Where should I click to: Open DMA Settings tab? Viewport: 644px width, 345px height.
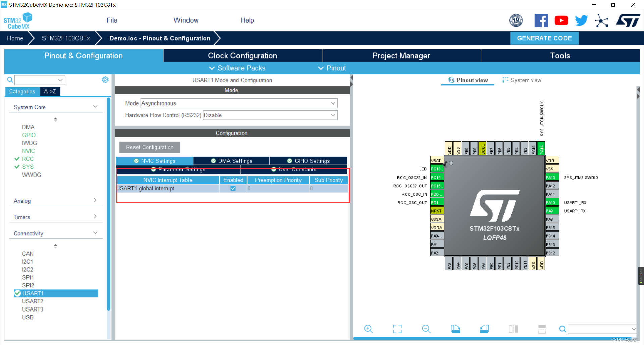pos(231,161)
